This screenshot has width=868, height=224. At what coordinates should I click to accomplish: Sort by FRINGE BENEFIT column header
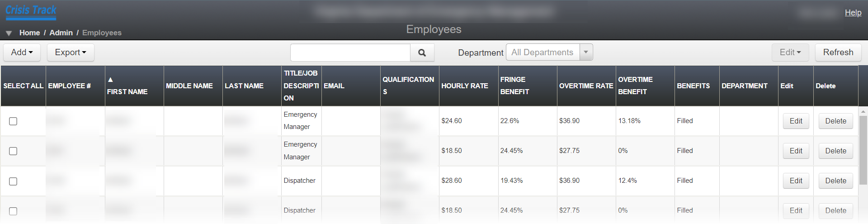click(528, 86)
